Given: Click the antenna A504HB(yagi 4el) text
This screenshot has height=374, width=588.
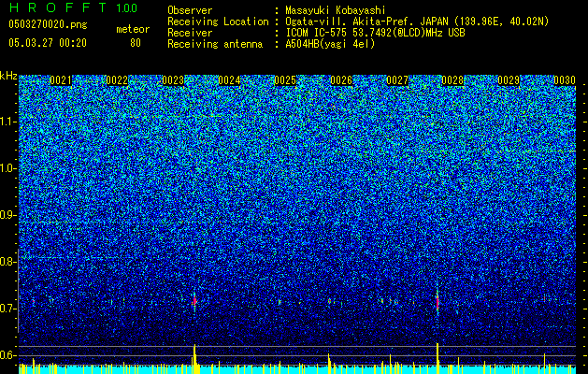Looking at the screenshot, I should point(330,44).
